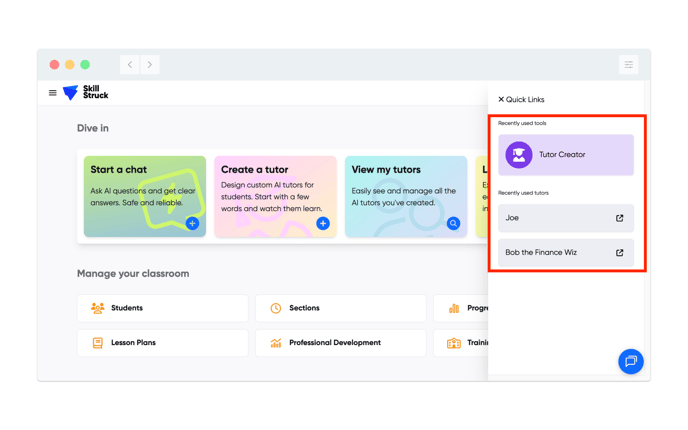Screen dimensions: 688x430
Task: Go forward using browser forward arrow
Action: (x=150, y=65)
